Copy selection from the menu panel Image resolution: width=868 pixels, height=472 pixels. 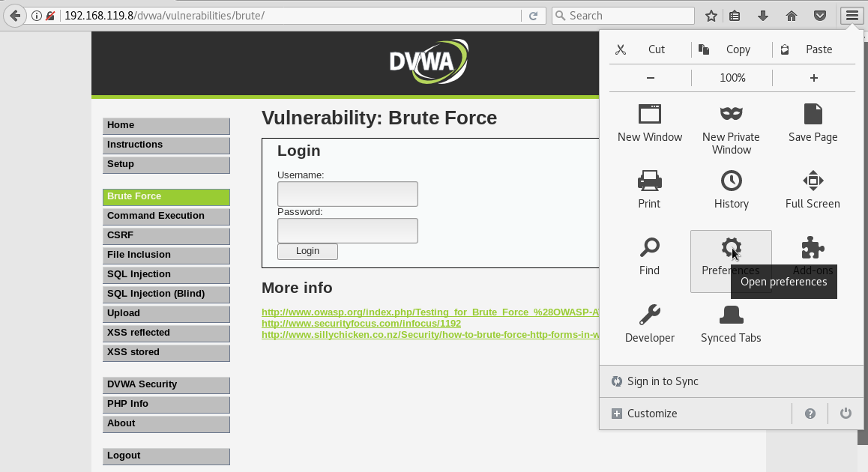tap(732, 49)
